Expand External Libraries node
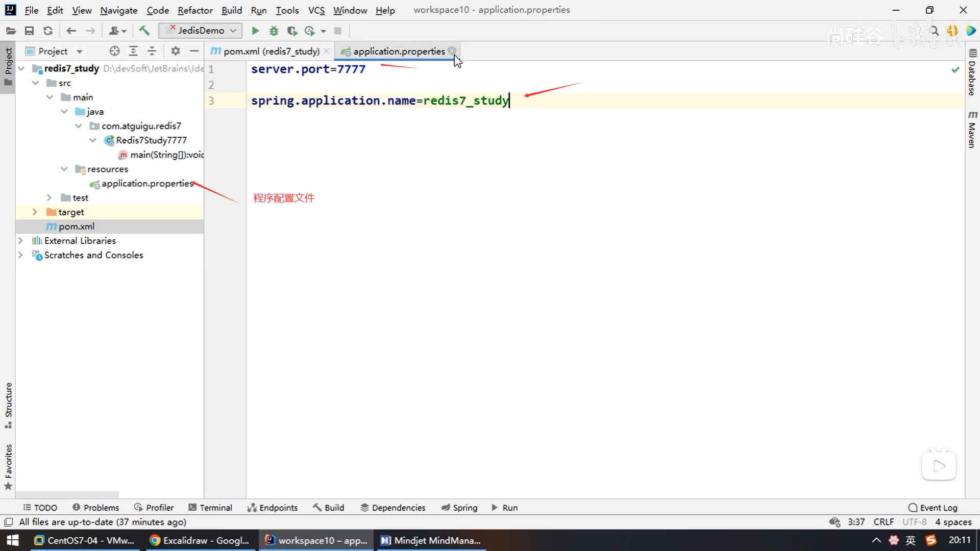Image resolution: width=980 pixels, height=551 pixels. (x=20, y=240)
